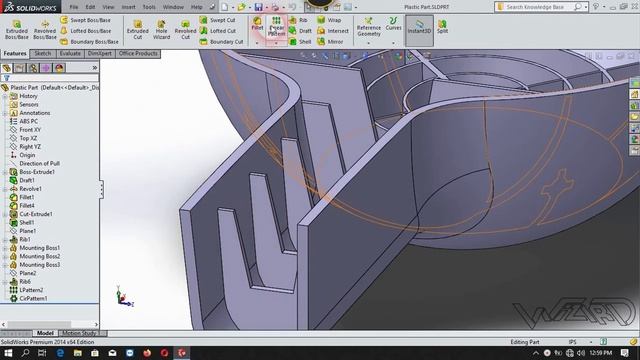
Task: Open the Windows Start menu
Action: click(x=8, y=353)
